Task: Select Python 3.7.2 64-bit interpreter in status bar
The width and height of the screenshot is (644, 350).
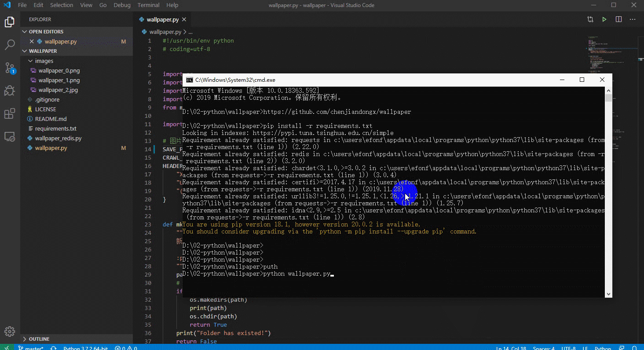Action: click(x=86, y=348)
